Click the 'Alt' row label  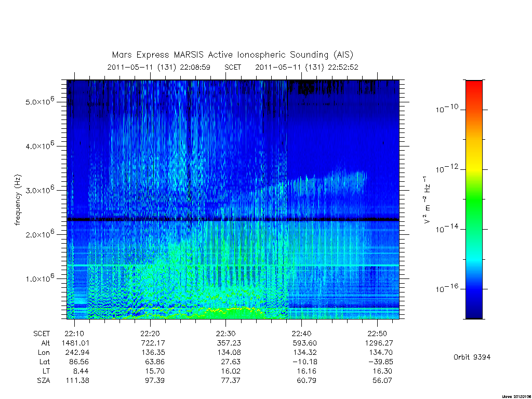[x=46, y=343]
